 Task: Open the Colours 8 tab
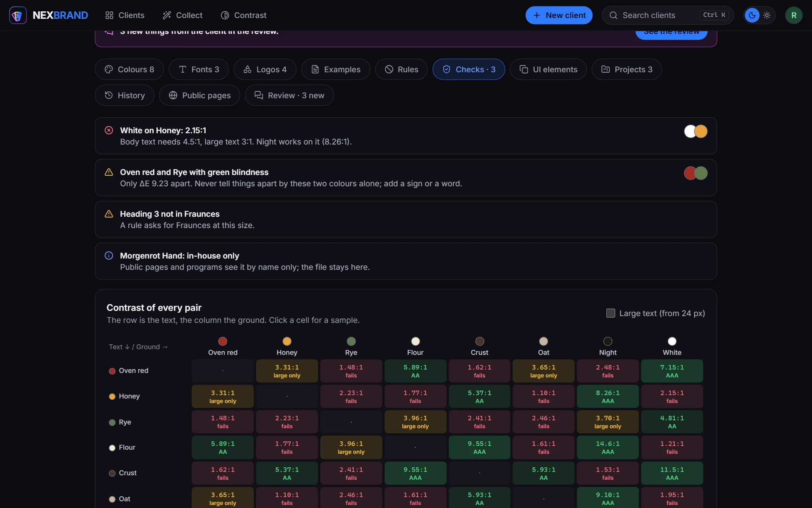(129, 69)
